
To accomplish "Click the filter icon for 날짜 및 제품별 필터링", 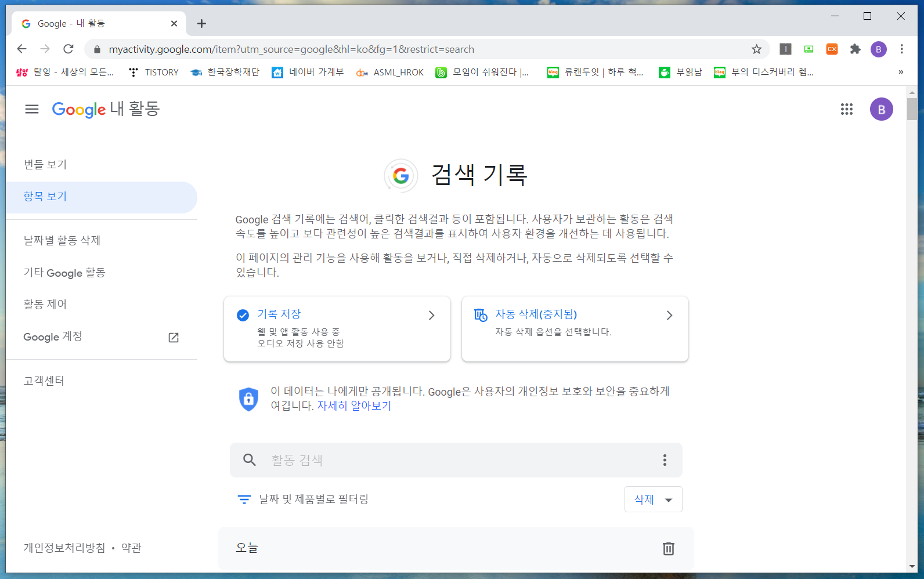I will pos(244,499).
